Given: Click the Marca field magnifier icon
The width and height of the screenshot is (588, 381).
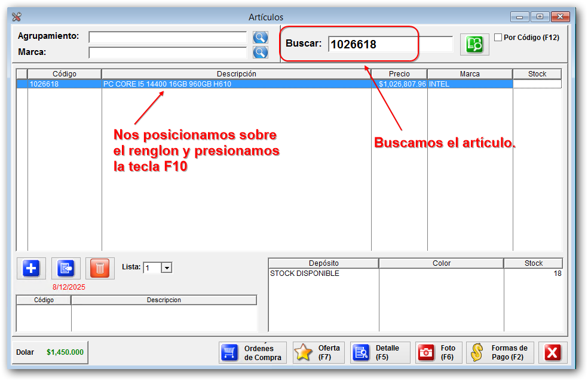Looking at the screenshot, I should click(x=260, y=52).
